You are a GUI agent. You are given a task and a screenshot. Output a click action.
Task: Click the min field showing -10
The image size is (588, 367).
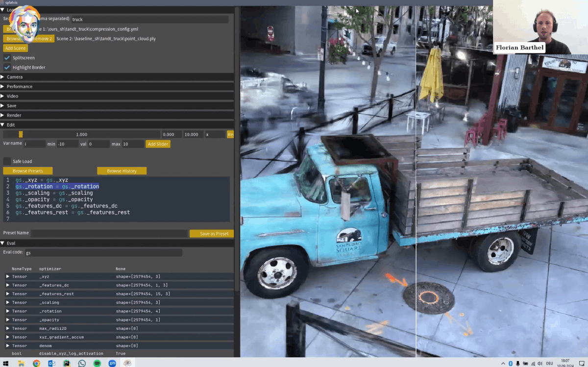pyautogui.click(x=68, y=144)
